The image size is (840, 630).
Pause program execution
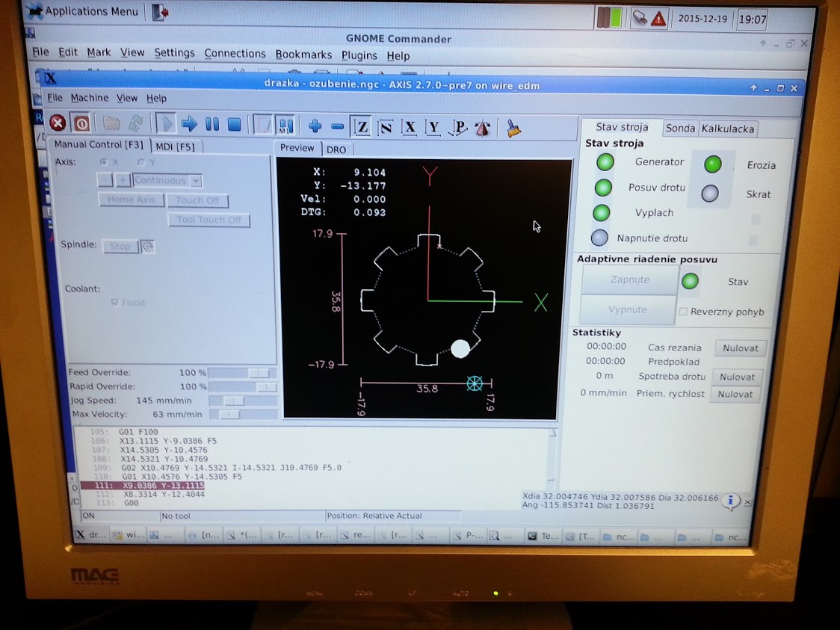tap(212, 124)
